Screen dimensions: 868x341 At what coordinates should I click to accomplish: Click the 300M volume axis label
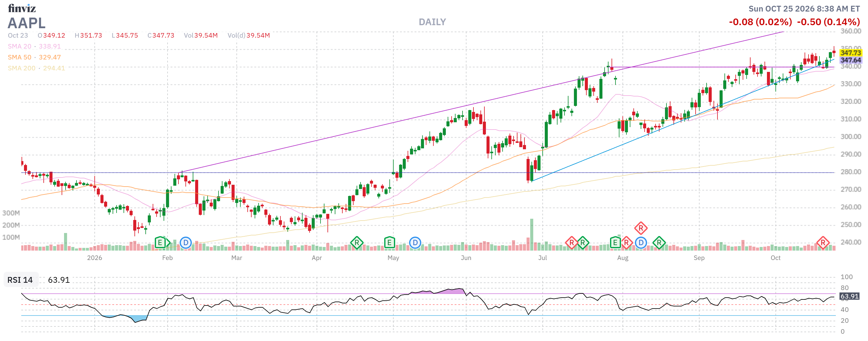[11, 213]
